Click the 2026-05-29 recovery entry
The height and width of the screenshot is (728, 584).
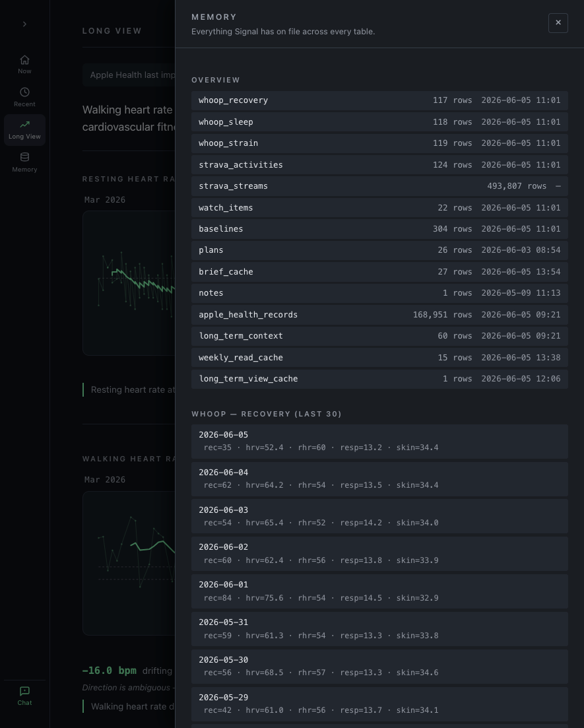click(379, 704)
